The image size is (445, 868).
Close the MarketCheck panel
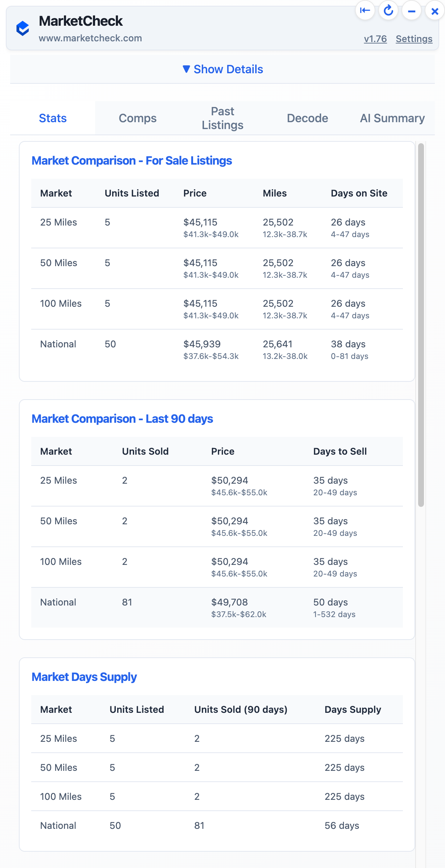pos(434,11)
